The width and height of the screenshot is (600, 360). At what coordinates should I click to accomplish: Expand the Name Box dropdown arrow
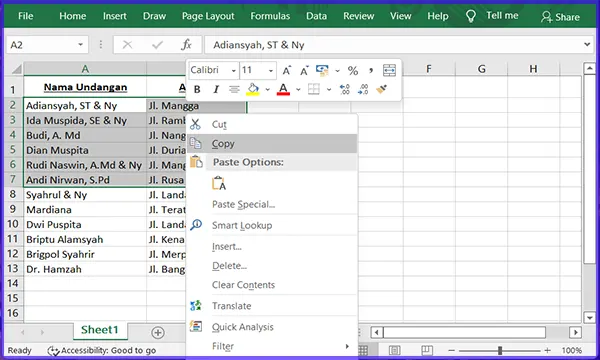pos(80,45)
